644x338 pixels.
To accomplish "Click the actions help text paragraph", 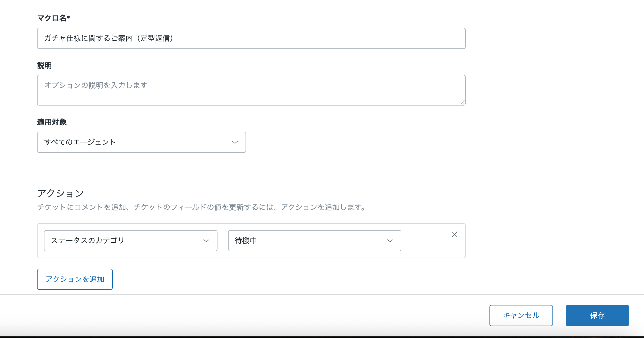I will coord(201,207).
